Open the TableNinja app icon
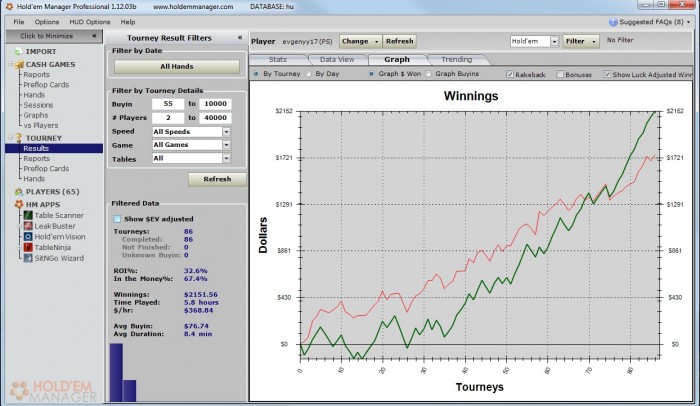700x406 pixels. (28, 247)
